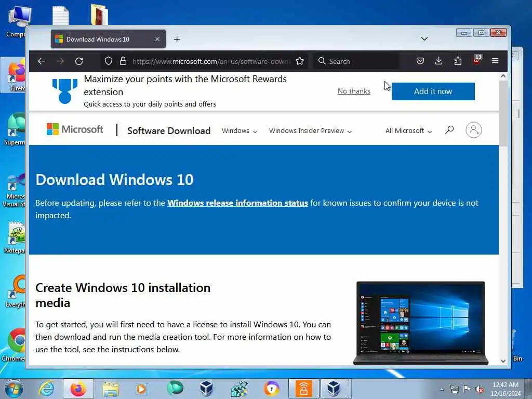This screenshot has width=532, height=399.
Task: Open the tracking protection shield icon
Action: (108, 61)
